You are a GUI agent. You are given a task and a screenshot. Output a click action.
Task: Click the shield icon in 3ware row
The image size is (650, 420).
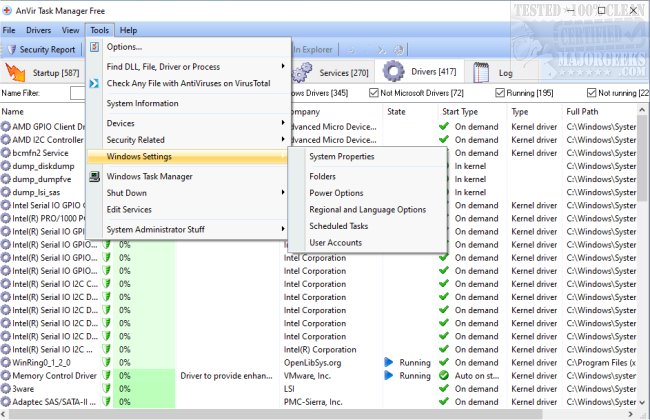click(107, 389)
